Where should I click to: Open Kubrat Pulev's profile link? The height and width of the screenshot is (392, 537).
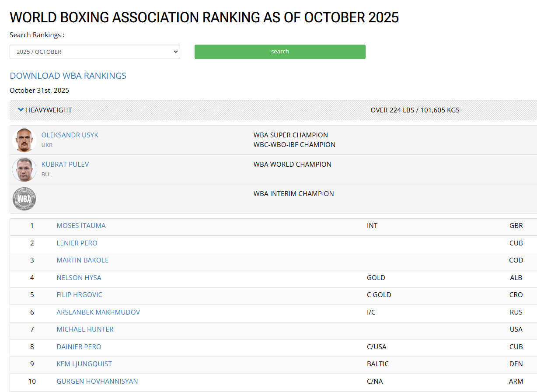coord(65,164)
